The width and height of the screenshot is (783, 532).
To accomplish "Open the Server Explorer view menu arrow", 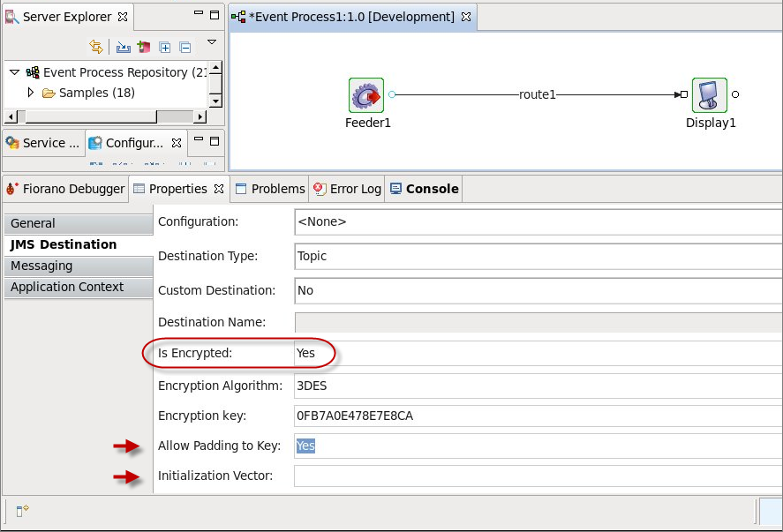I will [212, 42].
